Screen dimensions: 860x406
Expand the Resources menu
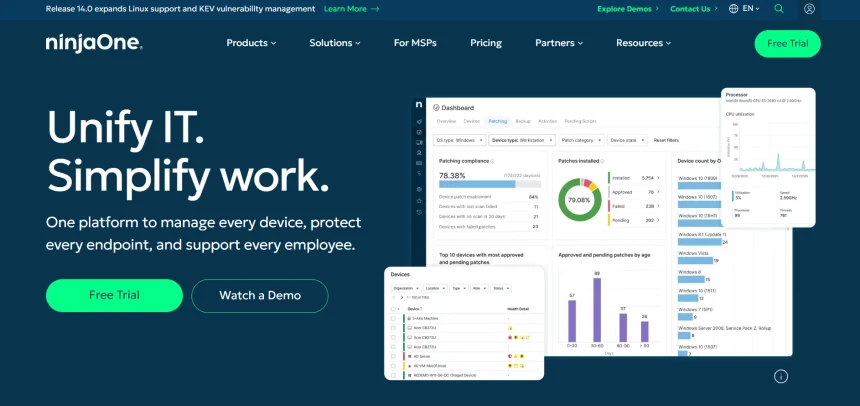643,43
